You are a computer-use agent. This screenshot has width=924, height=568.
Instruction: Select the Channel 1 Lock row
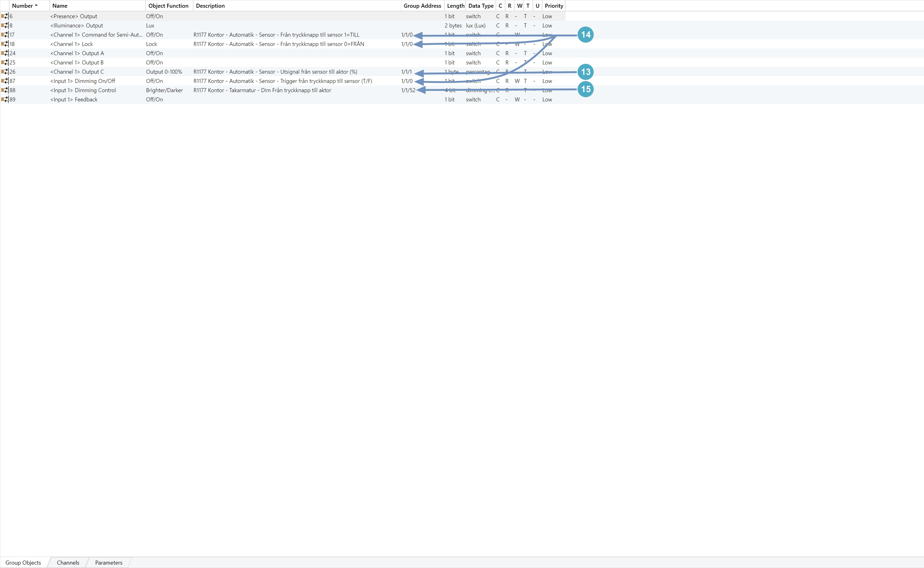click(72, 44)
